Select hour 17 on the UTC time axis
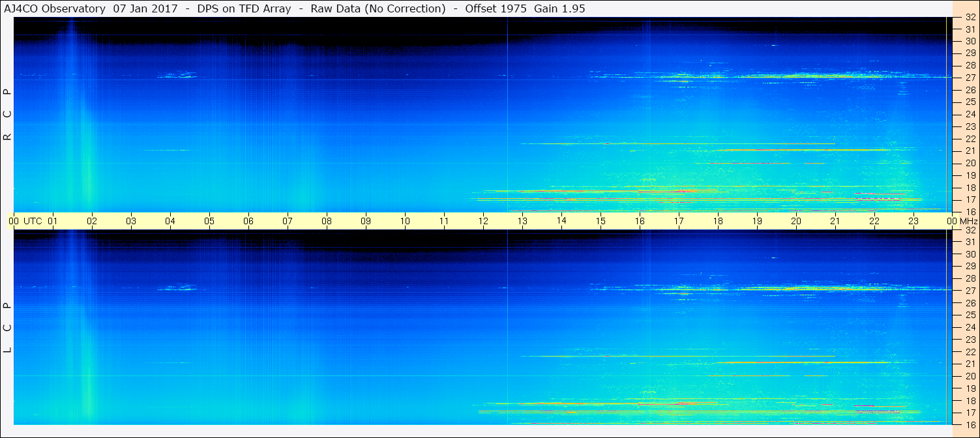 pos(679,221)
